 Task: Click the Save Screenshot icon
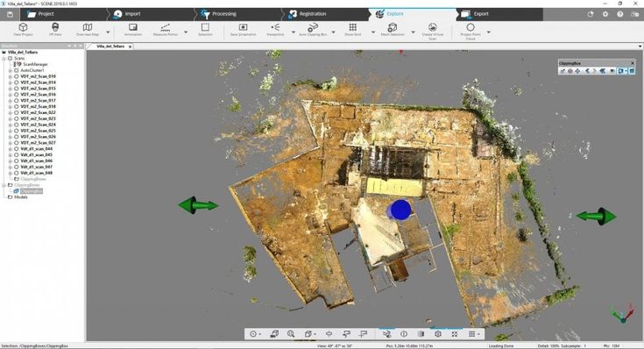click(x=243, y=27)
